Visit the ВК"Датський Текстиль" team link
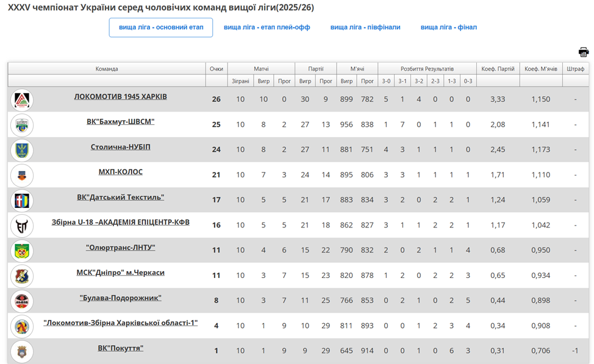594x364 pixels. click(x=121, y=197)
